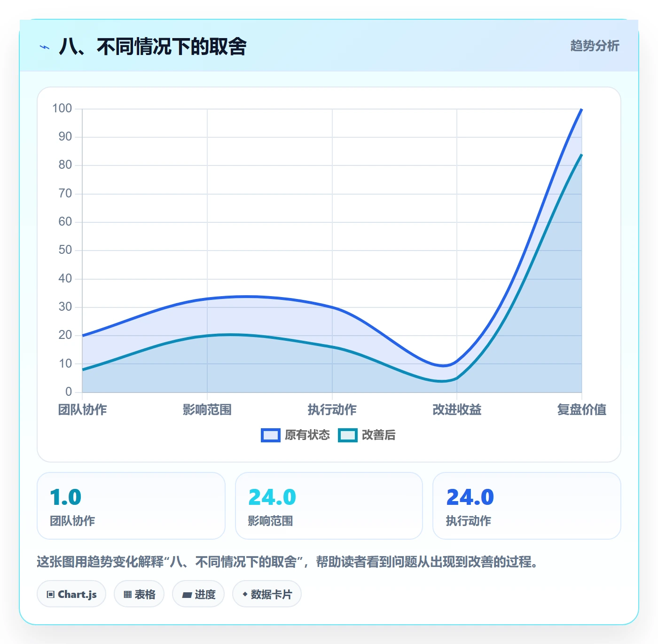
Task: Select the 进度 tag
Action: 198,594
